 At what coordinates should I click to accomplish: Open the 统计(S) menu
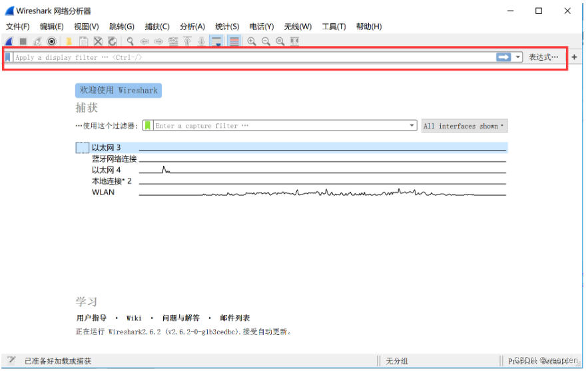(x=227, y=27)
